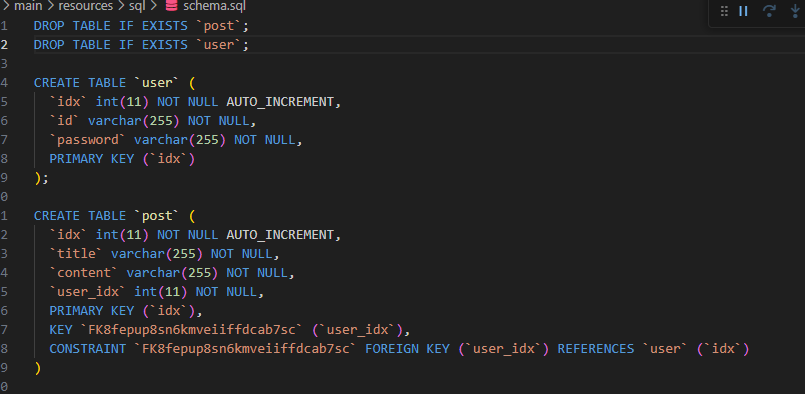Viewport: 805px width, 394px height.
Task: Open the 'resources' breadcrumb segment
Action: coord(86,7)
